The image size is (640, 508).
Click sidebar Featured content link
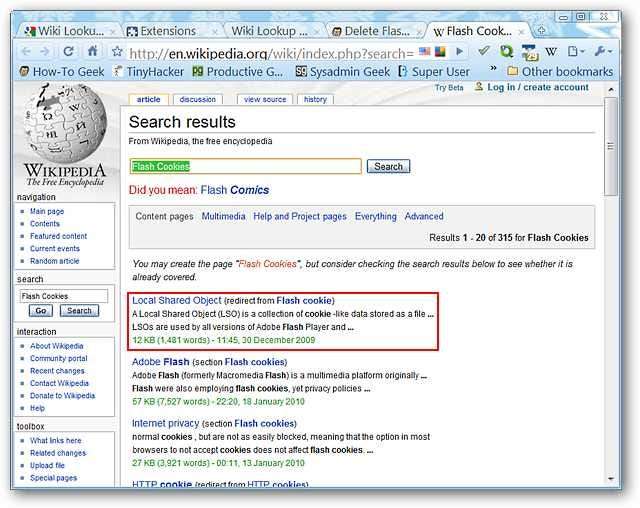(x=58, y=236)
